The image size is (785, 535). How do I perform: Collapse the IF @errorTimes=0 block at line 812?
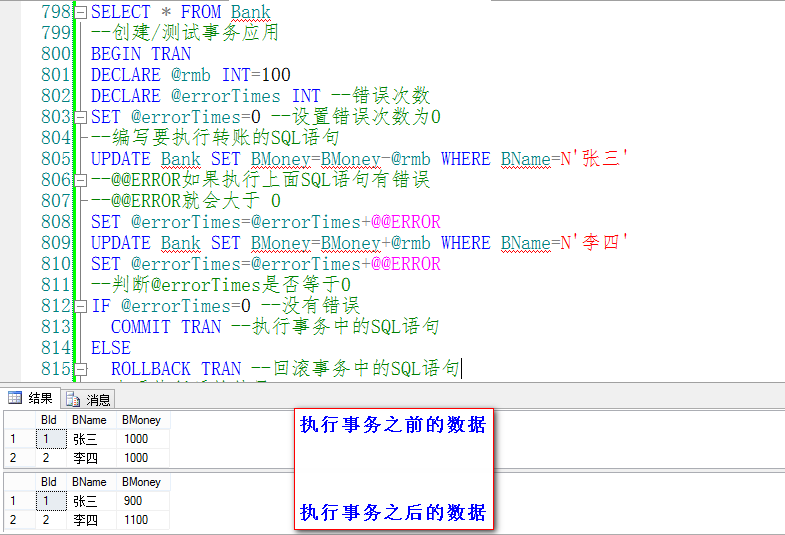coord(81,306)
